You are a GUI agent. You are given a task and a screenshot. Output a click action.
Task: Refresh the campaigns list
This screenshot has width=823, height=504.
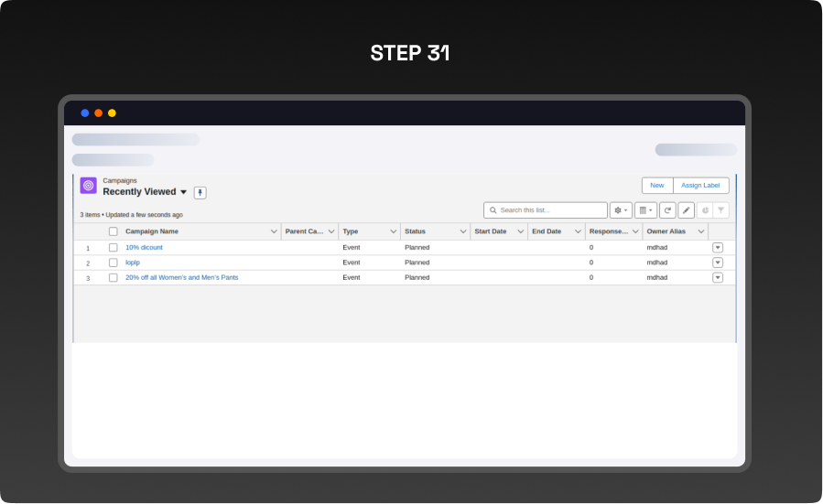[x=667, y=210]
